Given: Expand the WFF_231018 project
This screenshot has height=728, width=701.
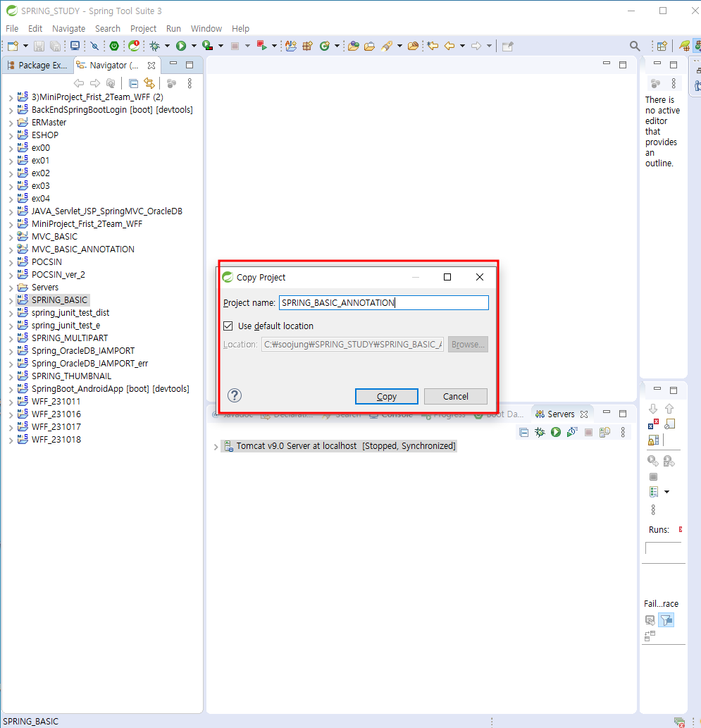Looking at the screenshot, I should pos(11,440).
